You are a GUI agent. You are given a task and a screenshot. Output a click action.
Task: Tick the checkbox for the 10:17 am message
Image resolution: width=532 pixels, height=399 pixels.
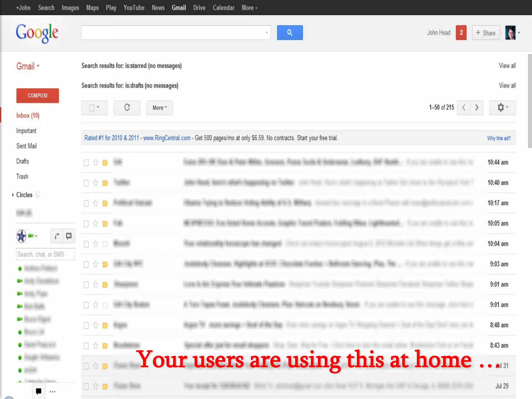86,203
